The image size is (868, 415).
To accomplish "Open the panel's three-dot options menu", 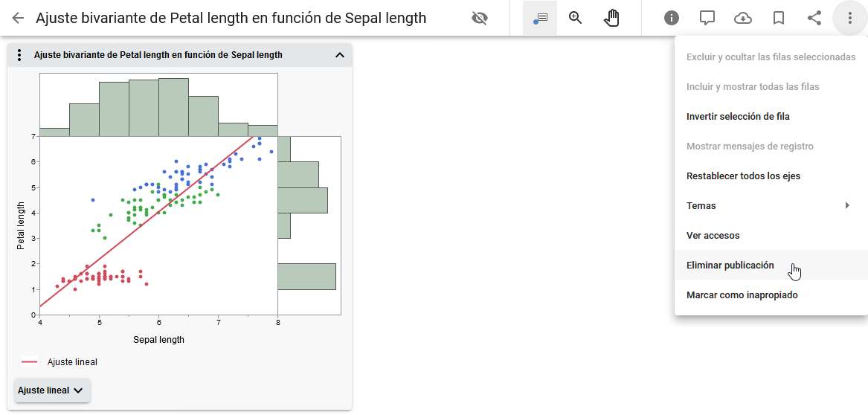I will click(x=20, y=55).
